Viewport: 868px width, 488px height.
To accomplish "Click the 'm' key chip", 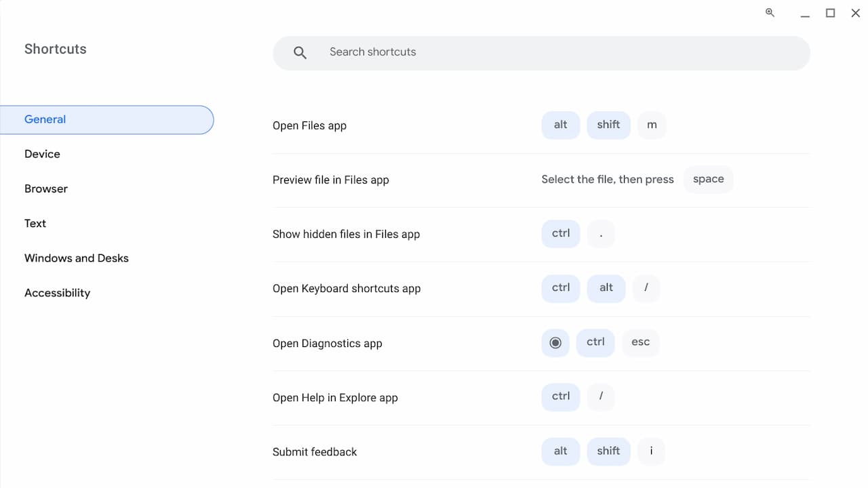I will pyautogui.click(x=652, y=125).
